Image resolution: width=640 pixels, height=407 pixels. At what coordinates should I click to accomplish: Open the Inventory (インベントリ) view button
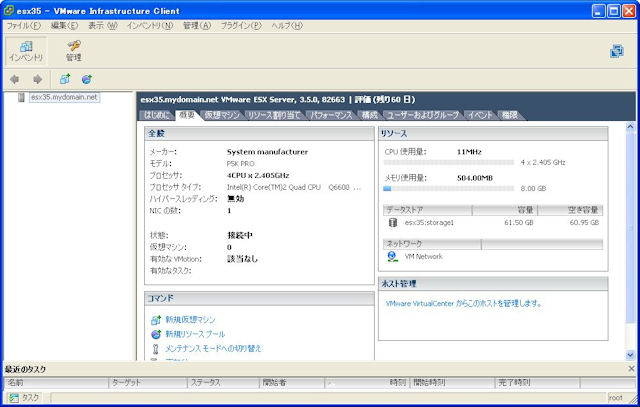point(26,51)
